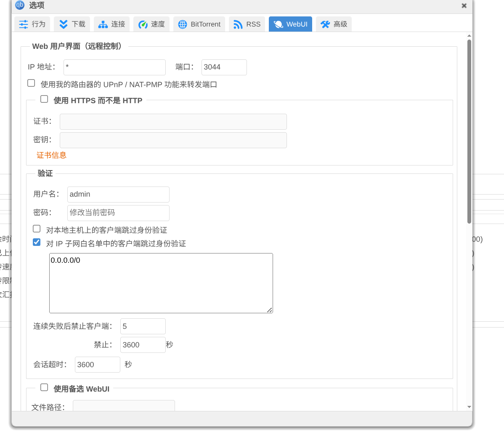This screenshot has height=432, width=504.
Task: Click the Connection tab network icon
Action: [x=103, y=24]
